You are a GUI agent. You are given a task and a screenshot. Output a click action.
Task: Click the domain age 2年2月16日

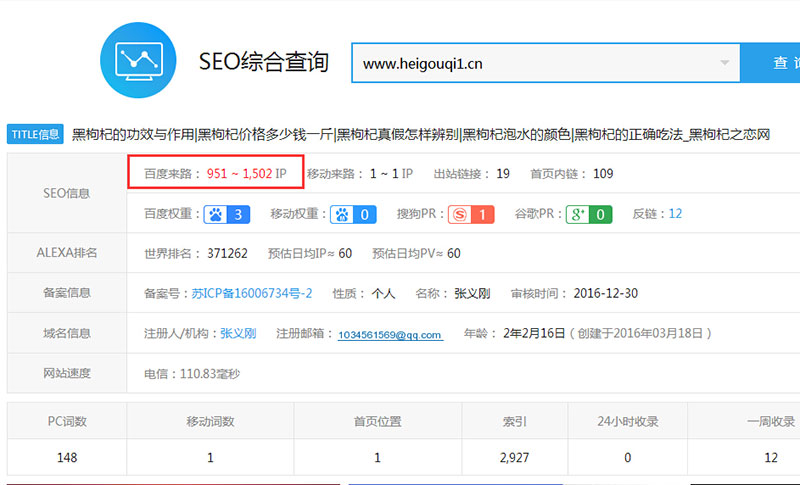(534, 334)
